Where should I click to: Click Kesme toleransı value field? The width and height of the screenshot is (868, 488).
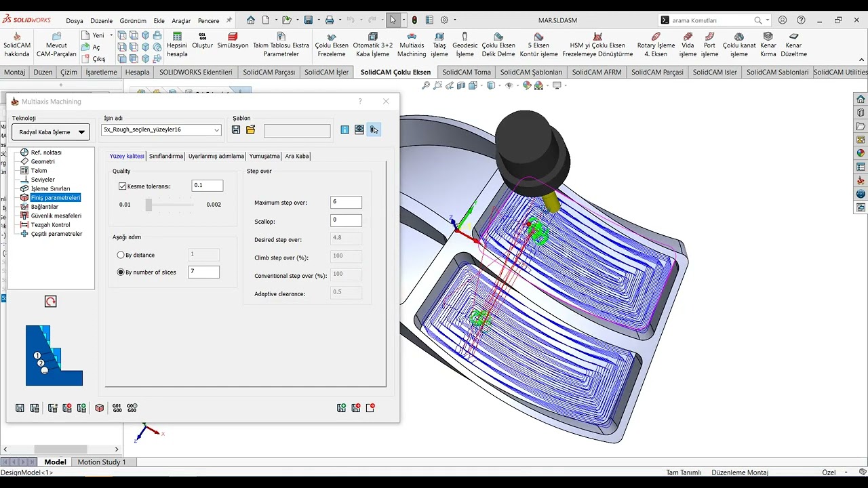208,185
